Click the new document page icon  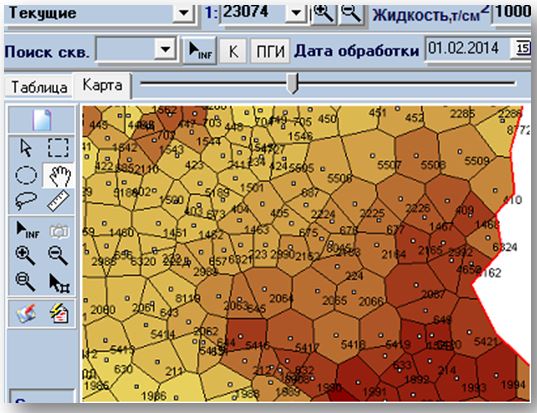coord(42,120)
